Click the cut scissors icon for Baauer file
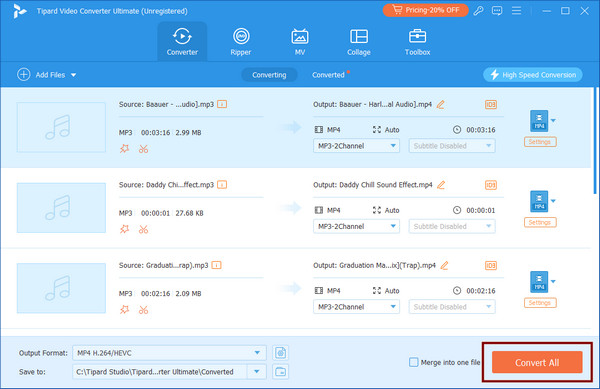This screenshot has height=389, width=600. [x=143, y=149]
